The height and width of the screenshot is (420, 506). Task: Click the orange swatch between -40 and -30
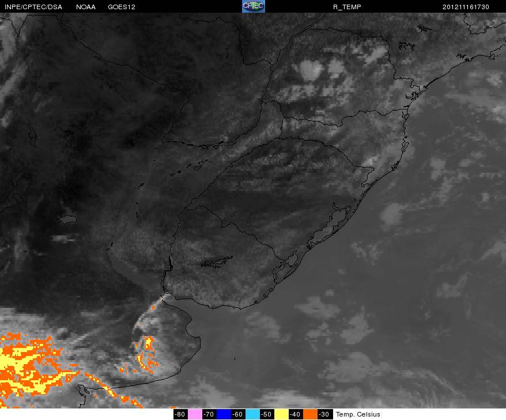click(310, 414)
